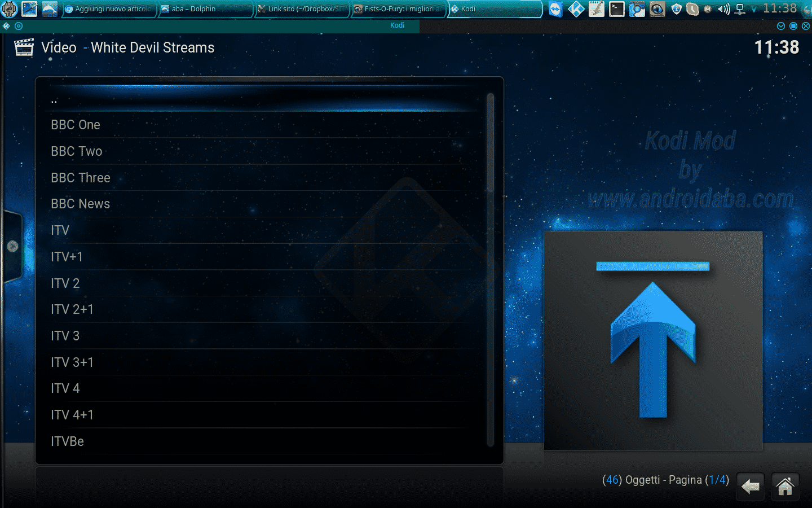The image size is (812, 508).
Task: Click the channel list vertical scrollbar
Action: pyautogui.click(x=491, y=270)
